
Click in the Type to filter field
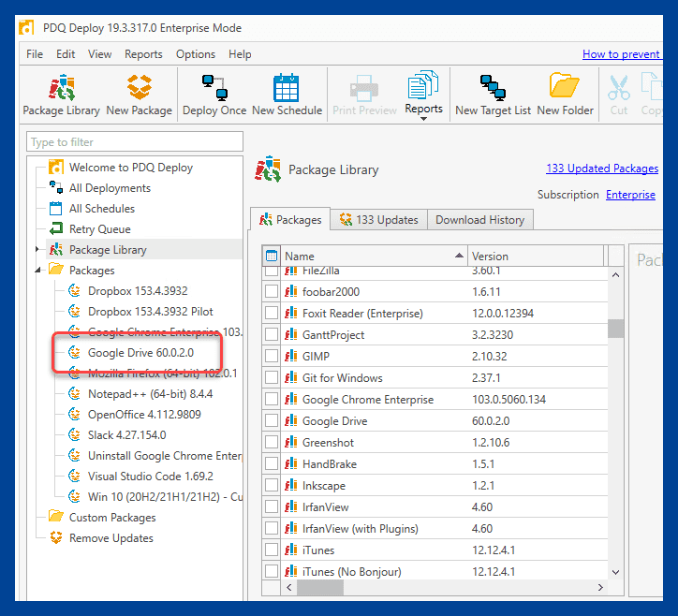tap(135, 141)
